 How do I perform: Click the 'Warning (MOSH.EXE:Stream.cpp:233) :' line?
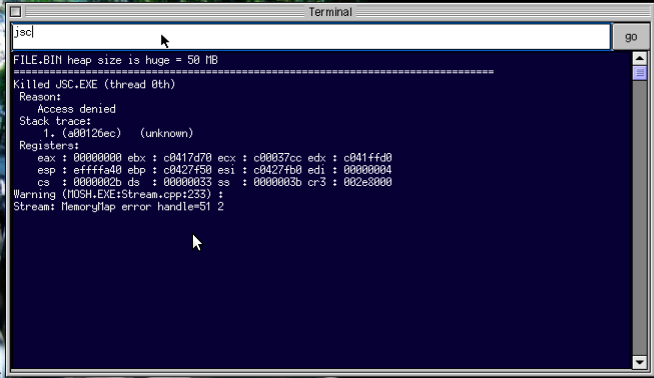118,194
